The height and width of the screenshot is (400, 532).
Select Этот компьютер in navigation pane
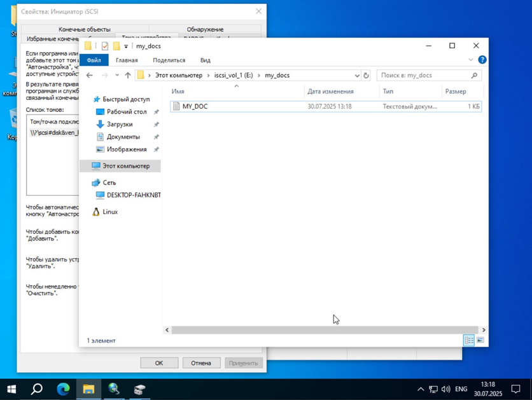[120, 166]
